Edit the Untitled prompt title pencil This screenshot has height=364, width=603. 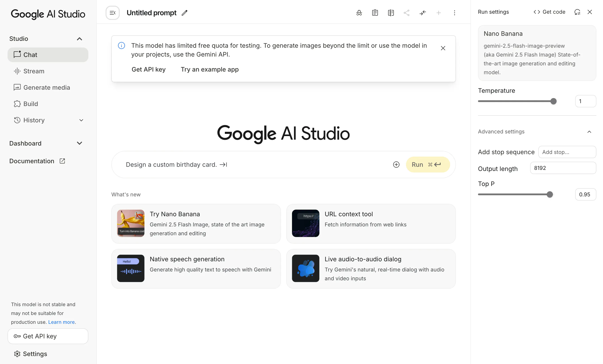(184, 13)
